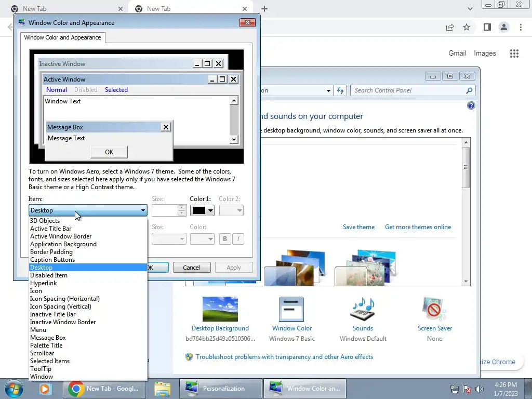532x399 pixels.
Task: Switch to the first New Tab
Action: pos(66,9)
